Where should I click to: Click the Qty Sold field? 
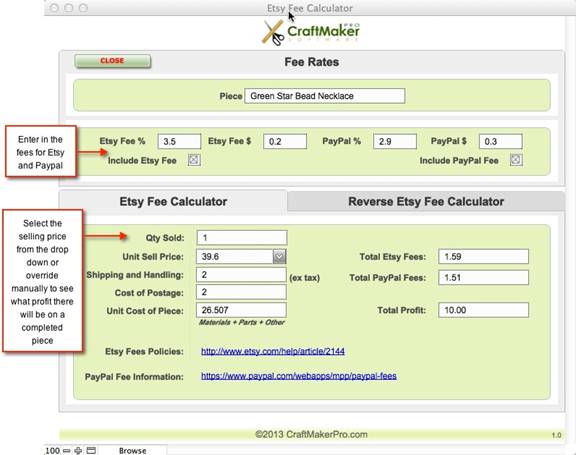242,238
